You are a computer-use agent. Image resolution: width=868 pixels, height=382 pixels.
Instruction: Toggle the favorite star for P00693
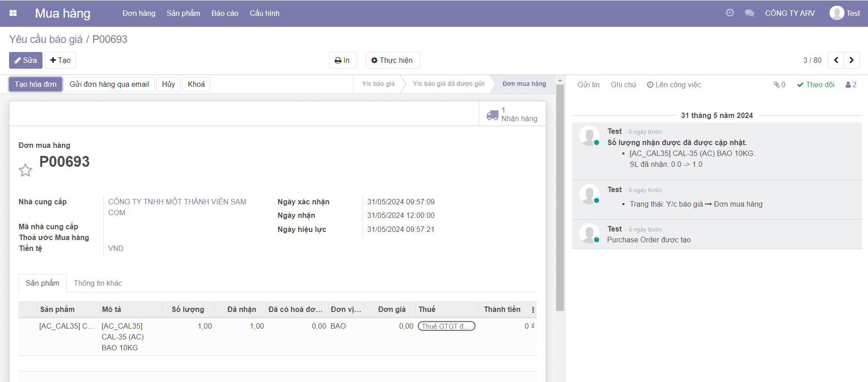pyautogui.click(x=25, y=170)
